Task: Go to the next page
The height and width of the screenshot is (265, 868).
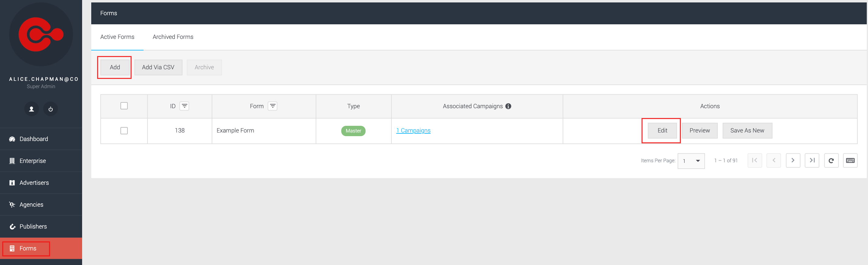Action: 793,161
